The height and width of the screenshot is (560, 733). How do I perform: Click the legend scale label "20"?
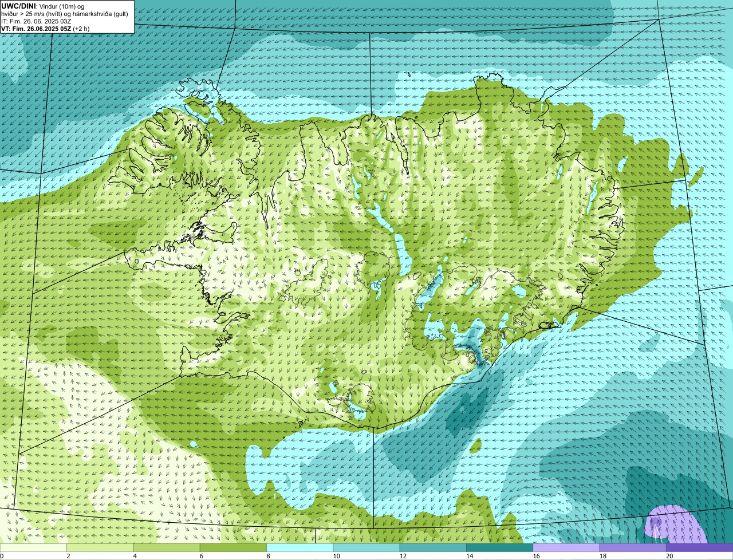tap(669, 556)
